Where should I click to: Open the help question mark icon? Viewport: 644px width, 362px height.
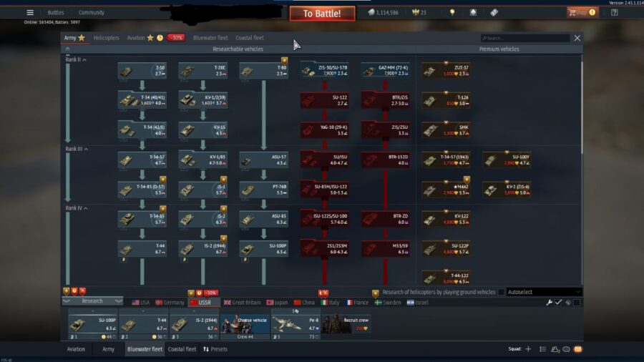point(615,12)
